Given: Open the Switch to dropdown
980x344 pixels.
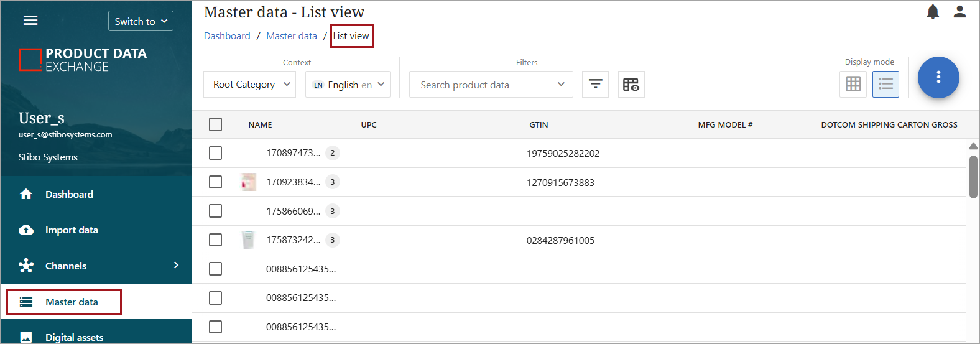Looking at the screenshot, I should coord(141,21).
